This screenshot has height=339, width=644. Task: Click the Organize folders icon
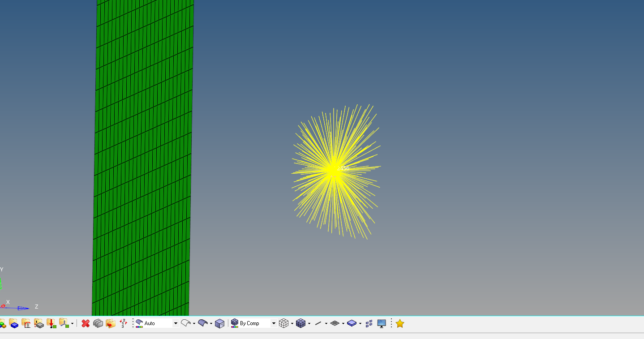111,323
